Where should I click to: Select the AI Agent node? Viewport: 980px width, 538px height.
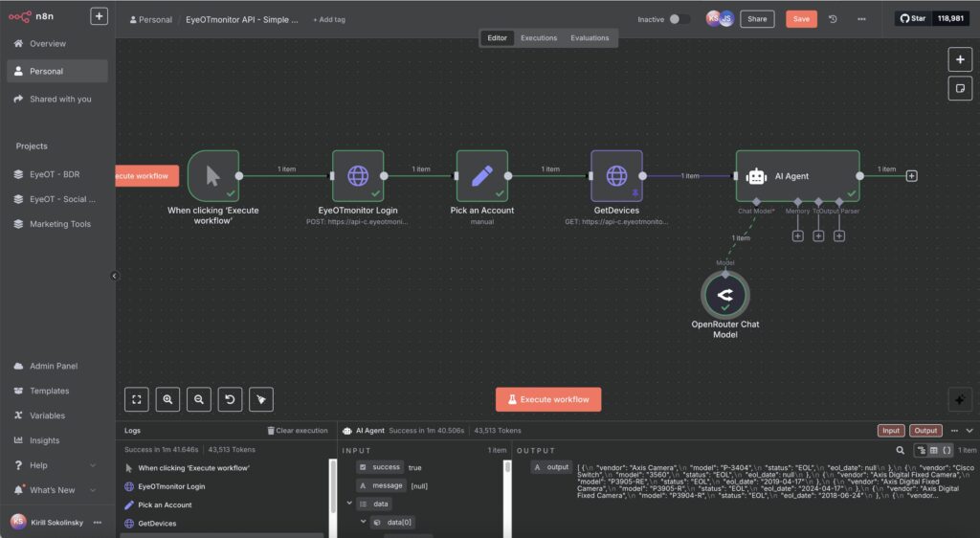(797, 176)
